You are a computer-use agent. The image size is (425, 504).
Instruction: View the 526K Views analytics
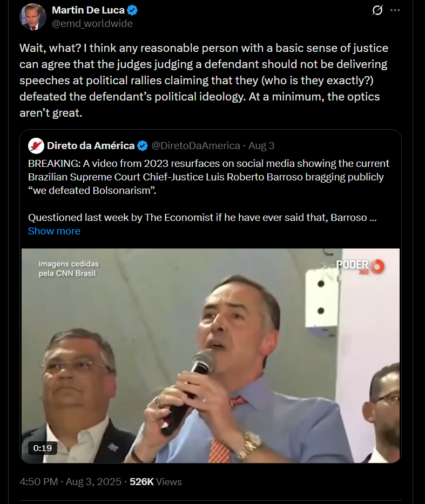[156, 481]
